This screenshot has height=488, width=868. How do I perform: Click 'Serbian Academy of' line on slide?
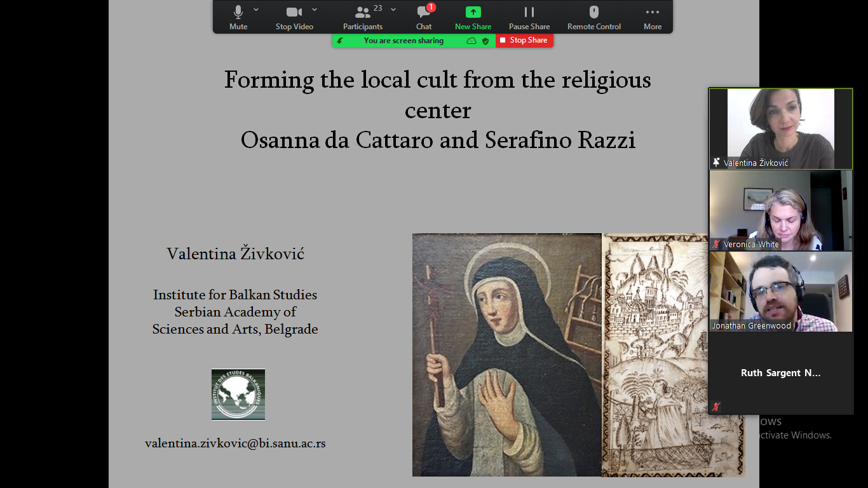pyautogui.click(x=235, y=312)
